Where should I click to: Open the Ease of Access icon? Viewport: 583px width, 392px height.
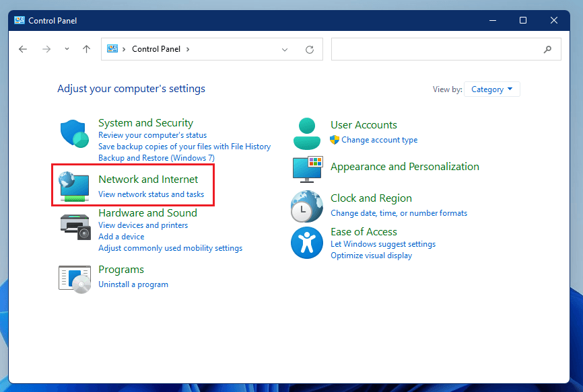(x=307, y=243)
